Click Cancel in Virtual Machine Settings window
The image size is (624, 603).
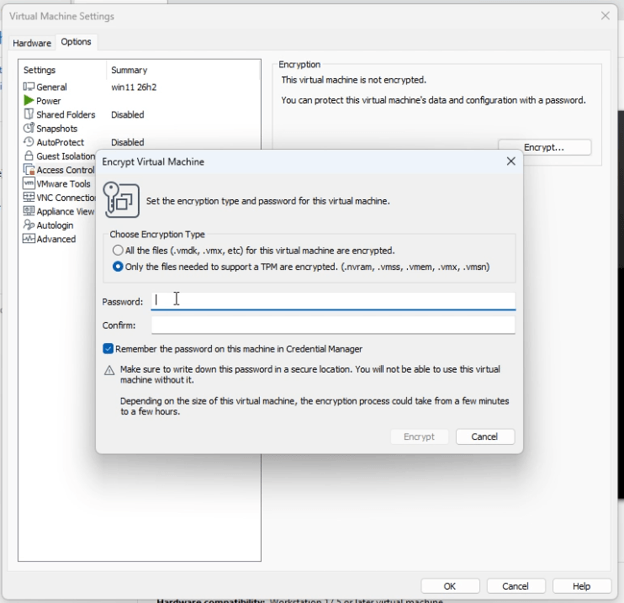[x=515, y=586]
